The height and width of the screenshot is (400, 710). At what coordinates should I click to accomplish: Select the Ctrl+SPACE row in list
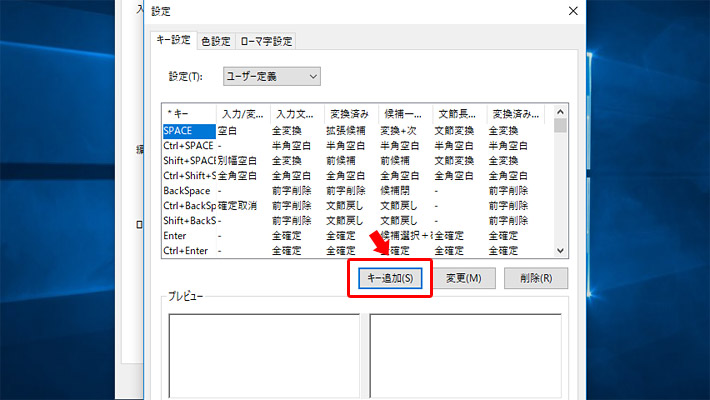pyautogui.click(x=188, y=145)
